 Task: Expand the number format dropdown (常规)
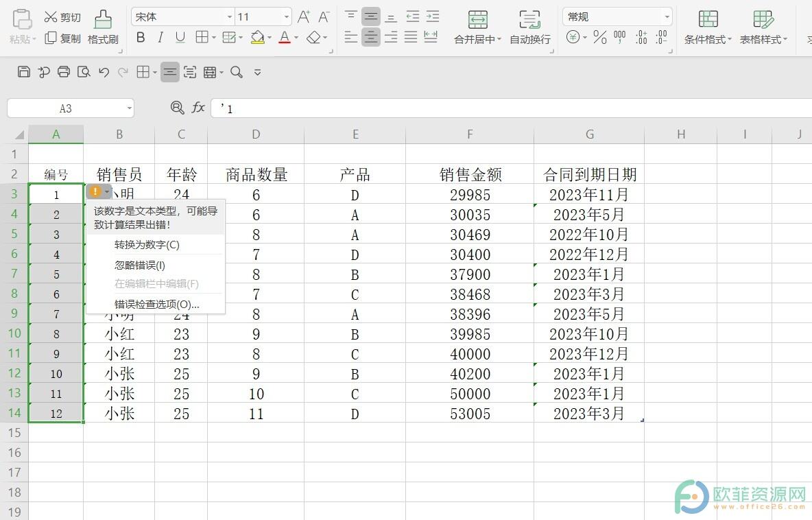[x=666, y=17]
